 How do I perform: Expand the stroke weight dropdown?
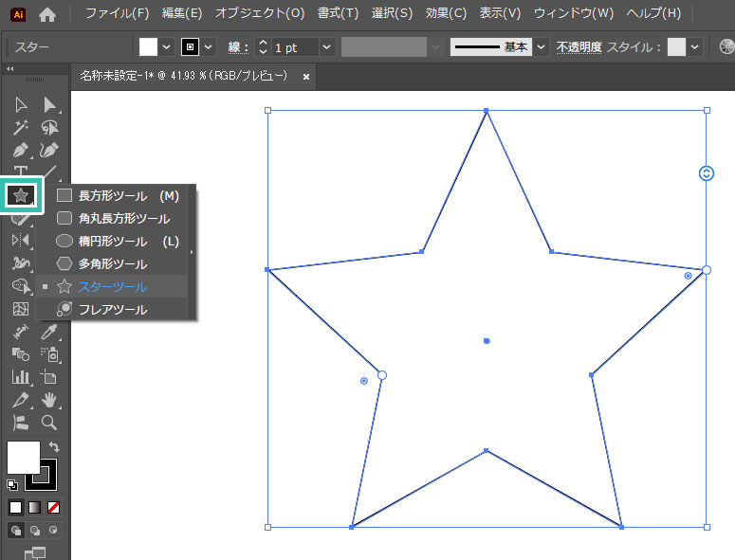point(326,46)
